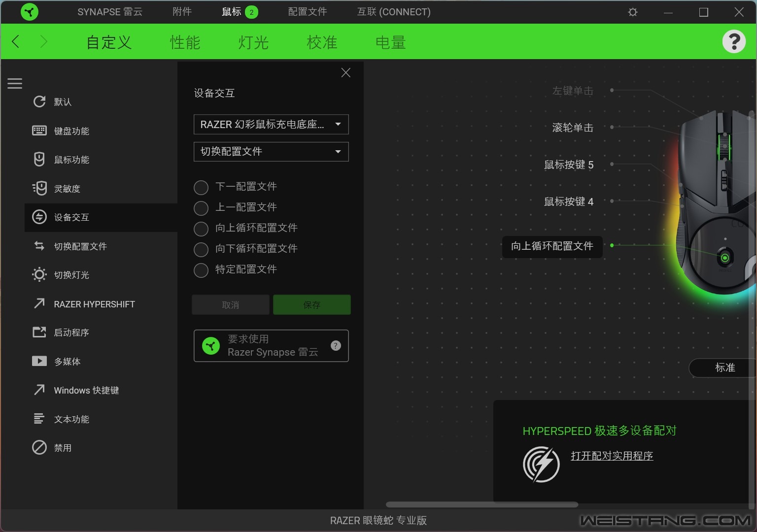
Task: Open the 切换配置文件 action dropdown
Action: point(271,151)
